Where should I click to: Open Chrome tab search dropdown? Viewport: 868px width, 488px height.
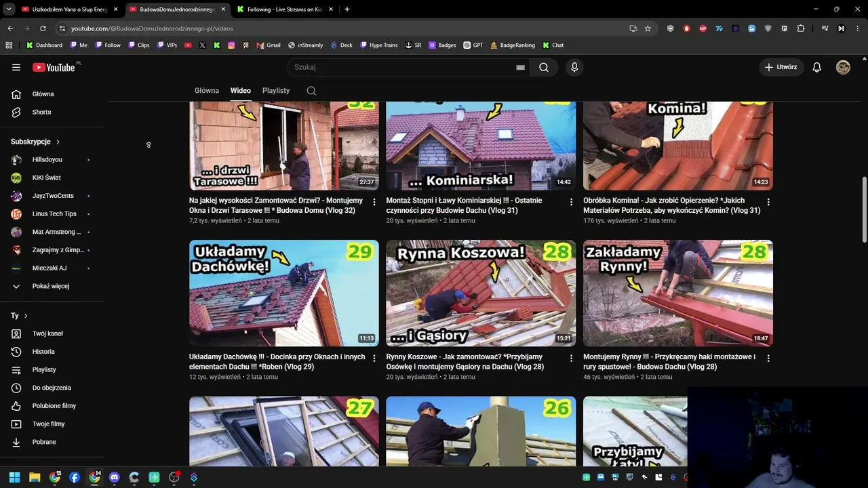[9, 9]
